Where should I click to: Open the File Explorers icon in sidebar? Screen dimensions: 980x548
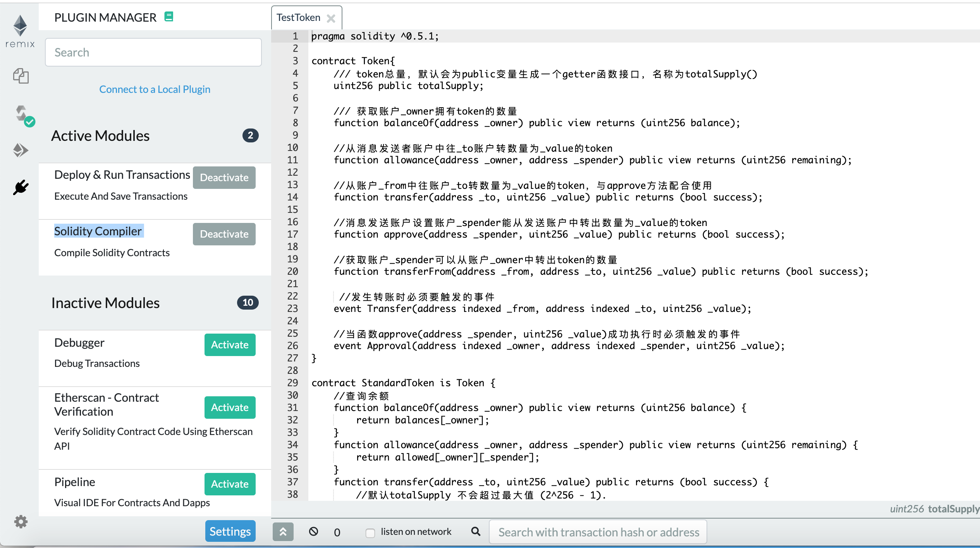pyautogui.click(x=21, y=76)
